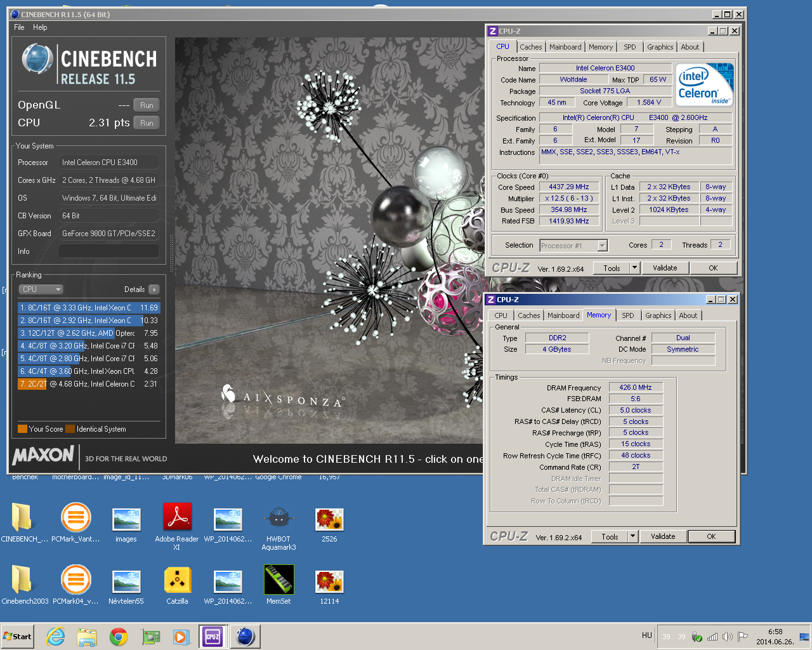Viewport: 812px width, 650px height.
Task: Launch HWBOT Aquamark3 desktop icon
Action: pyautogui.click(x=278, y=526)
